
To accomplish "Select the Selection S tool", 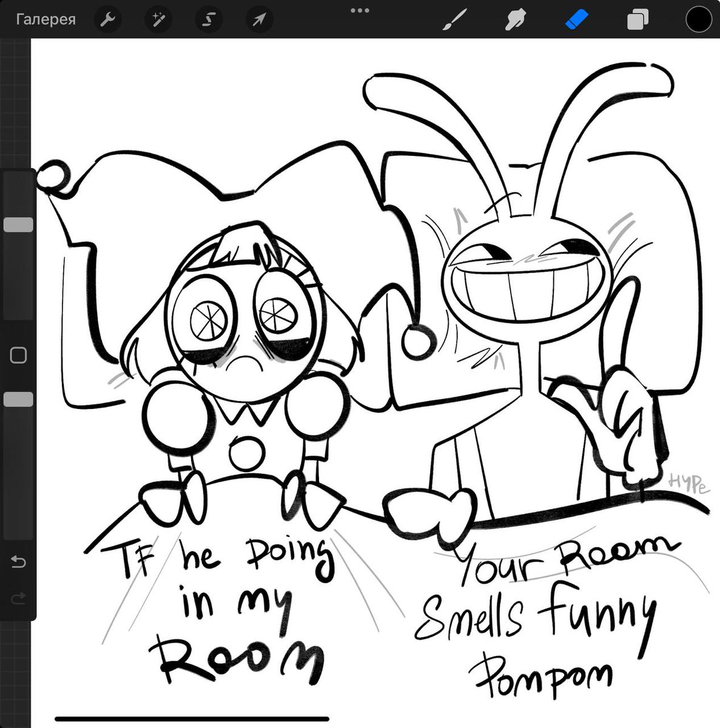I will click(x=208, y=20).
